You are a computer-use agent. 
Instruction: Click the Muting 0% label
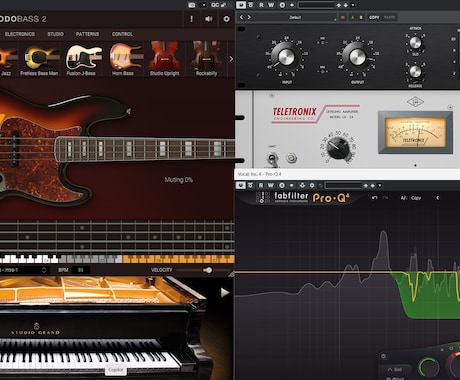coord(179,180)
